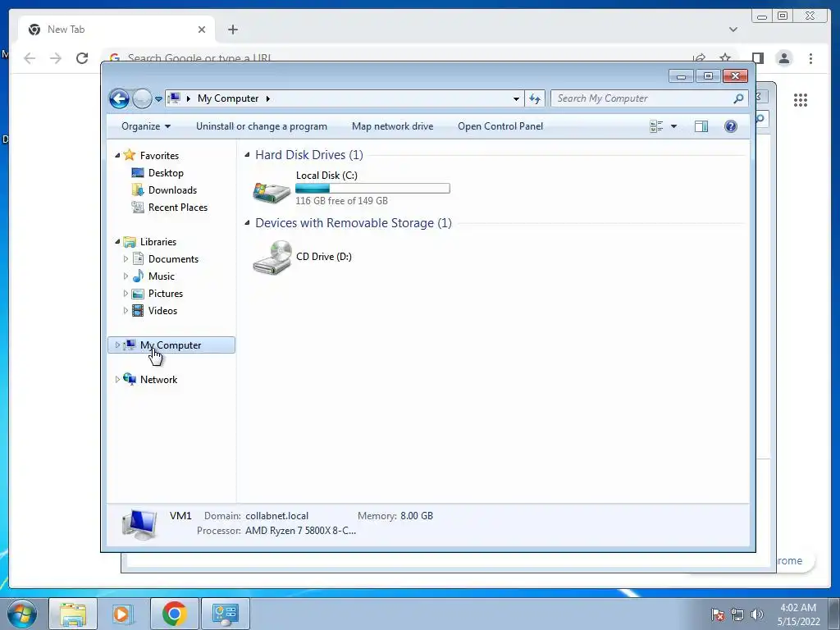
Task: Launch Windows Media Player from taskbar
Action: [x=123, y=614]
